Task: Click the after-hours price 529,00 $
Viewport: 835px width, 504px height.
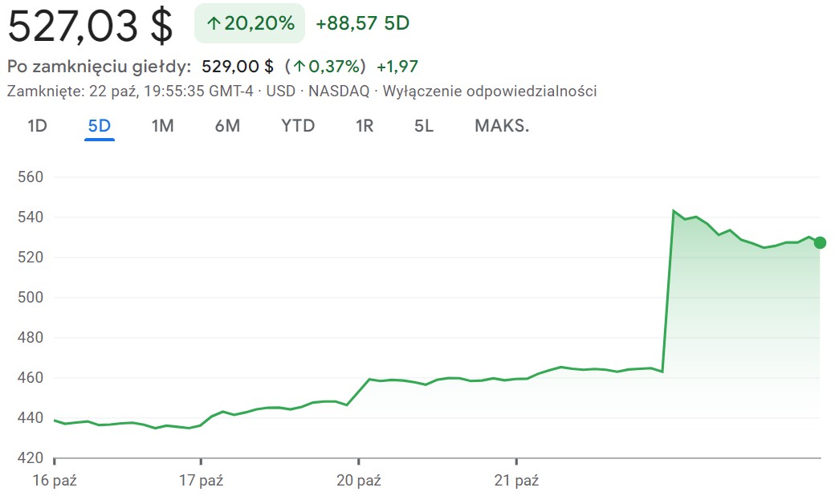Action: coord(238,67)
